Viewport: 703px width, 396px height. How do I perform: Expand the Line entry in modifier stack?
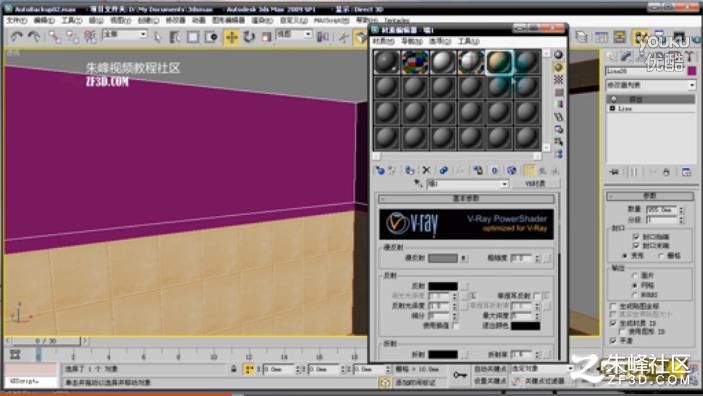pyautogui.click(x=612, y=109)
